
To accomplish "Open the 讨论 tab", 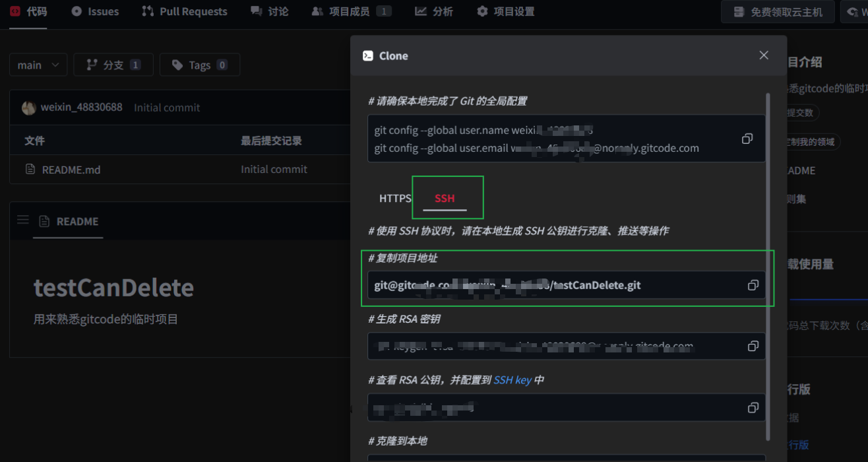I will pos(269,11).
